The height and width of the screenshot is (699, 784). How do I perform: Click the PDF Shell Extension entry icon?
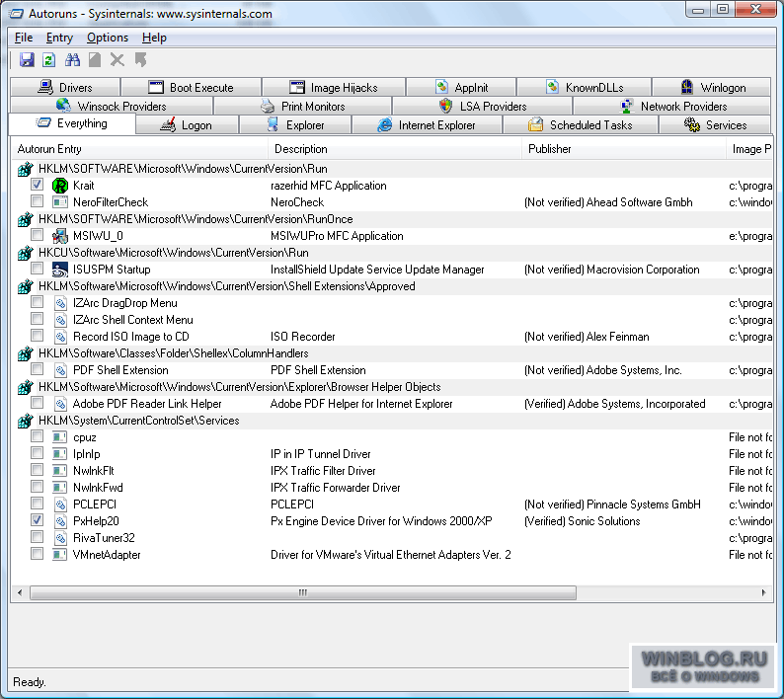click(x=60, y=370)
